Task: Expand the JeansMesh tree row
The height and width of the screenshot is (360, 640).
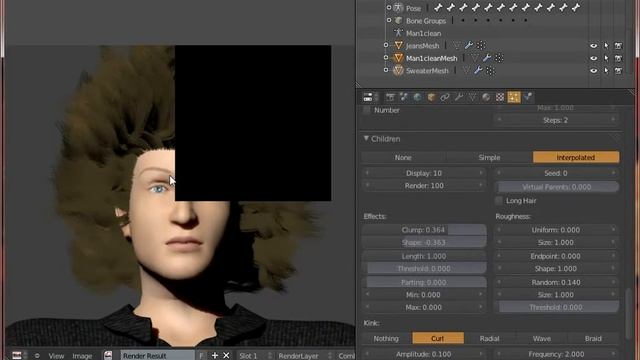Action: [386, 45]
